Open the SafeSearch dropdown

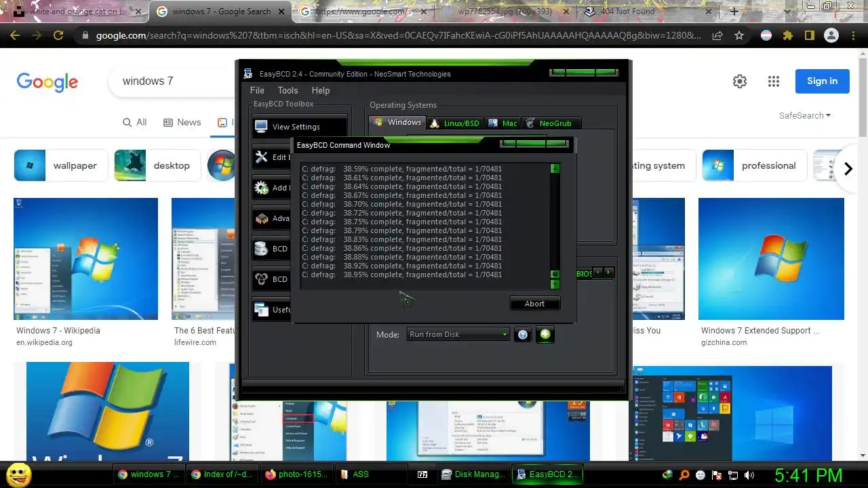(x=805, y=116)
